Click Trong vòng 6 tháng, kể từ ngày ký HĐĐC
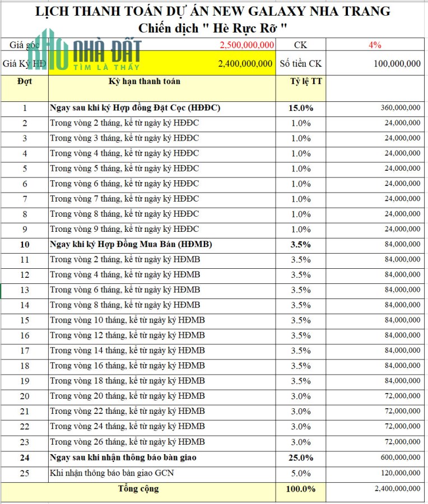 point(124,184)
